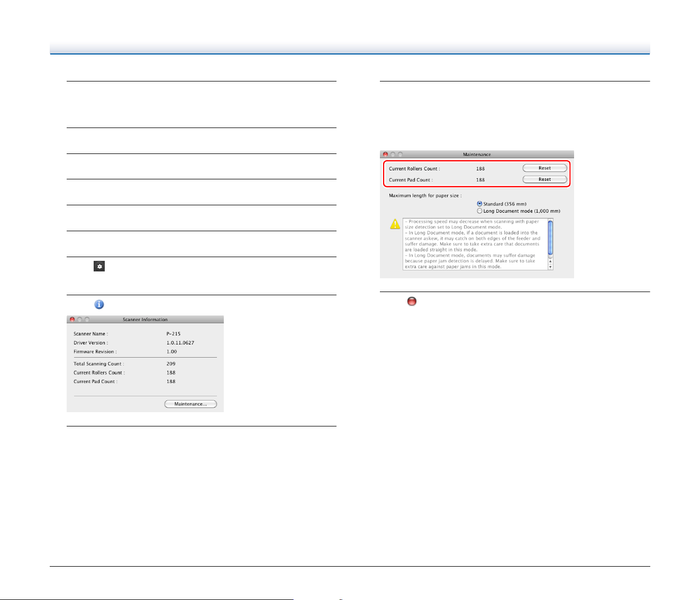Click the scroll up arrow in warning box

[550, 261]
